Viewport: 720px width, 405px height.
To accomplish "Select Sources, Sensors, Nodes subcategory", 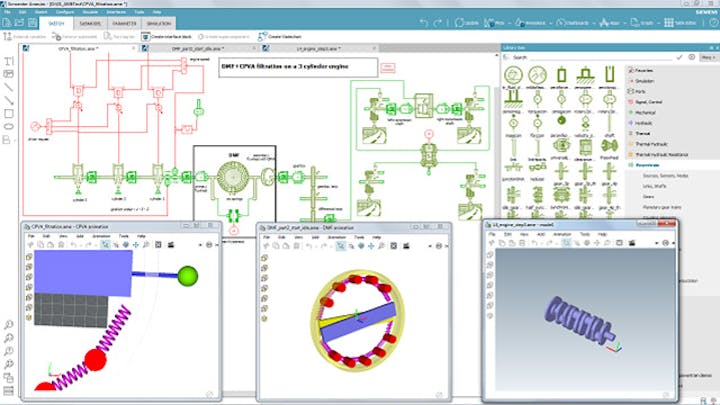I will pyautogui.click(x=665, y=176).
